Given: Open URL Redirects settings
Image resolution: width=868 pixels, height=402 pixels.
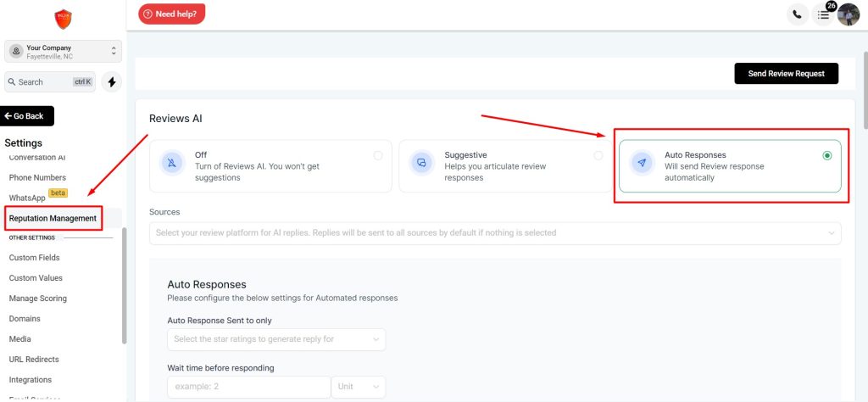Looking at the screenshot, I should [34, 360].
